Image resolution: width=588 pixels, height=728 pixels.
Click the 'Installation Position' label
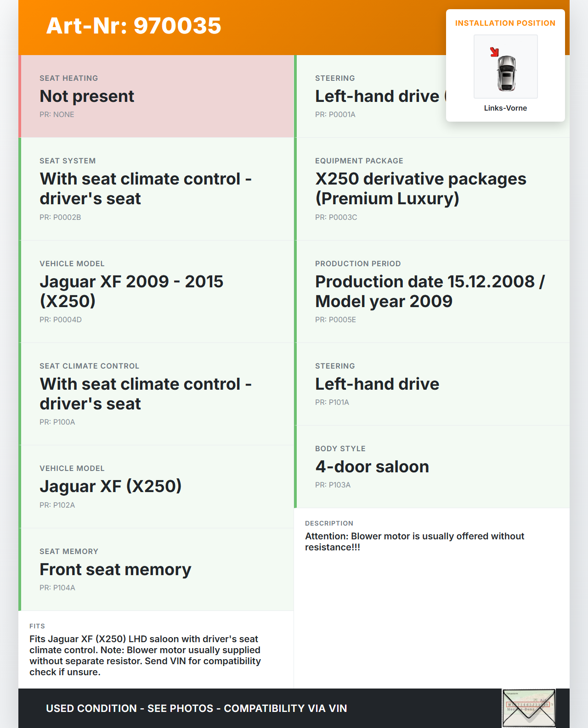[x=505, y=23]
